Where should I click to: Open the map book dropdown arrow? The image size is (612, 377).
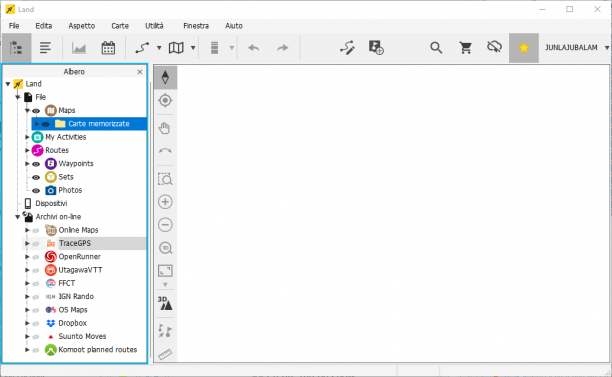[193, 48]
